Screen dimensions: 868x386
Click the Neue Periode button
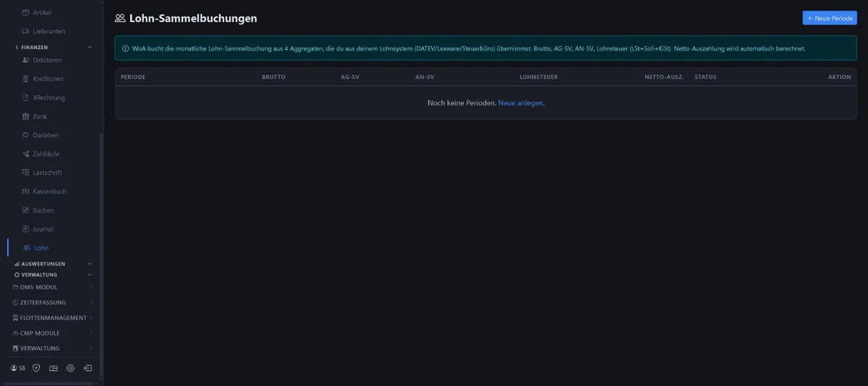tap(830, 18)
